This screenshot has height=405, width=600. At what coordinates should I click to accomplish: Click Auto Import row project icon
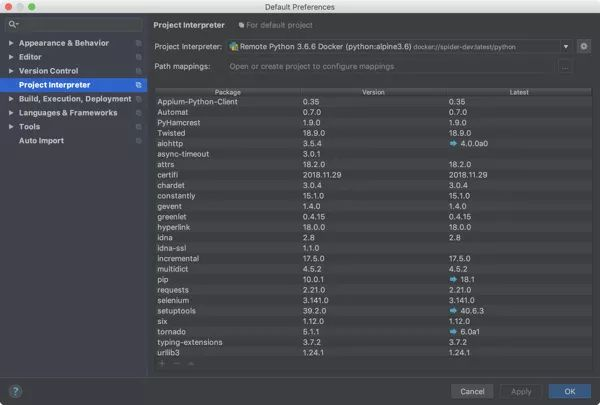click(139, 141)
